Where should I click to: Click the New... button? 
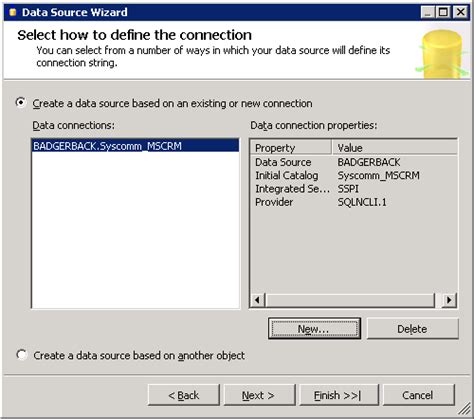[314, 329]
